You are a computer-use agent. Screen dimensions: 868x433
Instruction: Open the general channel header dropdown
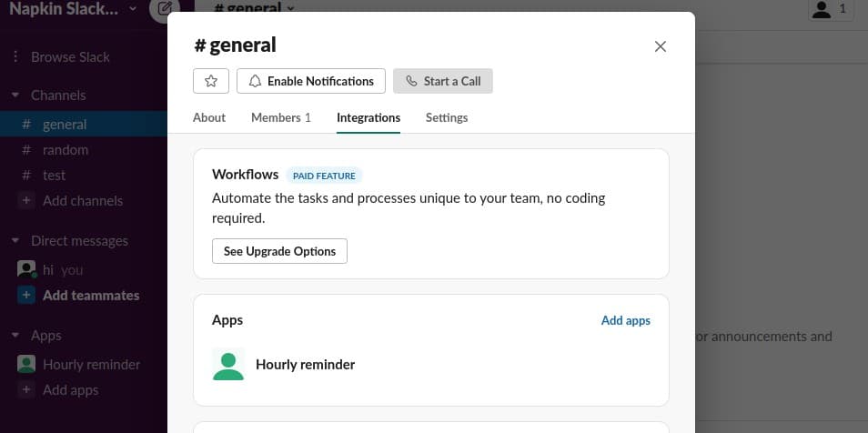(254, 8)
